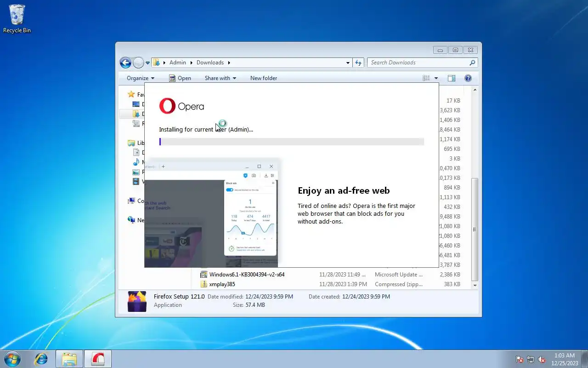Click the Downloads breadcrumb in address bar
Screen dimensions: 588x368
[210, 63]
